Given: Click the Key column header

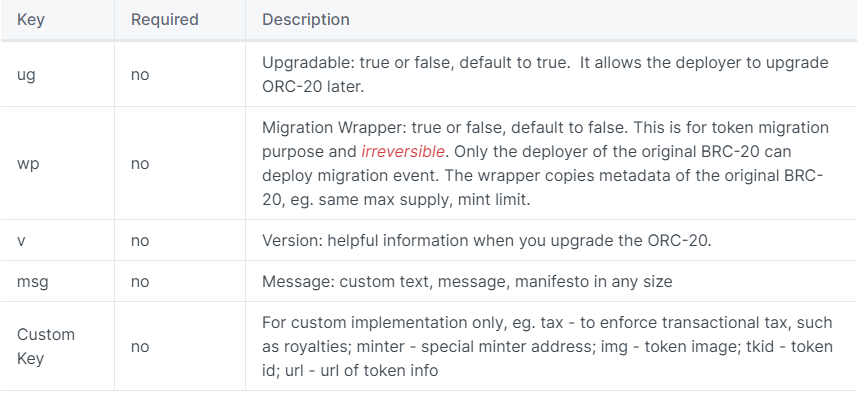Looking at the screenshot, I should [x=31, y=20].
